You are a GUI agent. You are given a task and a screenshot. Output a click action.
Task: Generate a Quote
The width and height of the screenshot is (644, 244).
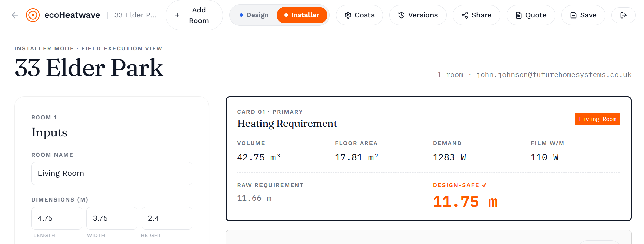pos(531,15)
